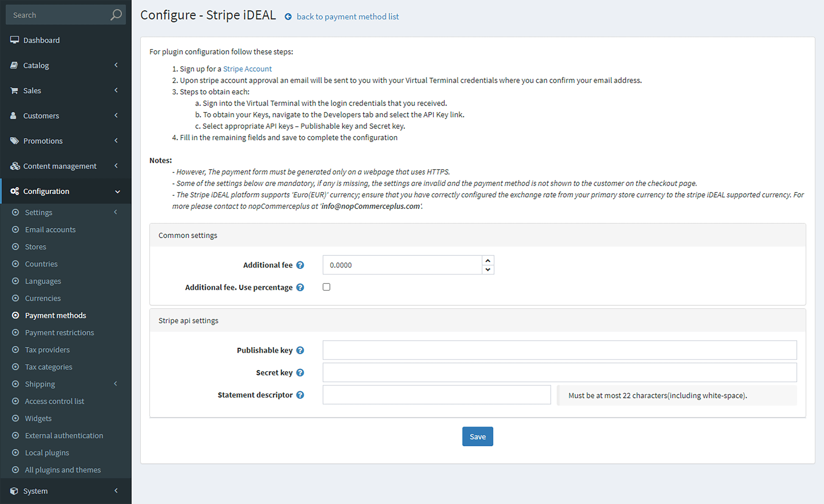
Task: Click the circle icon beside Payment methods
Action: pos(15,315)
